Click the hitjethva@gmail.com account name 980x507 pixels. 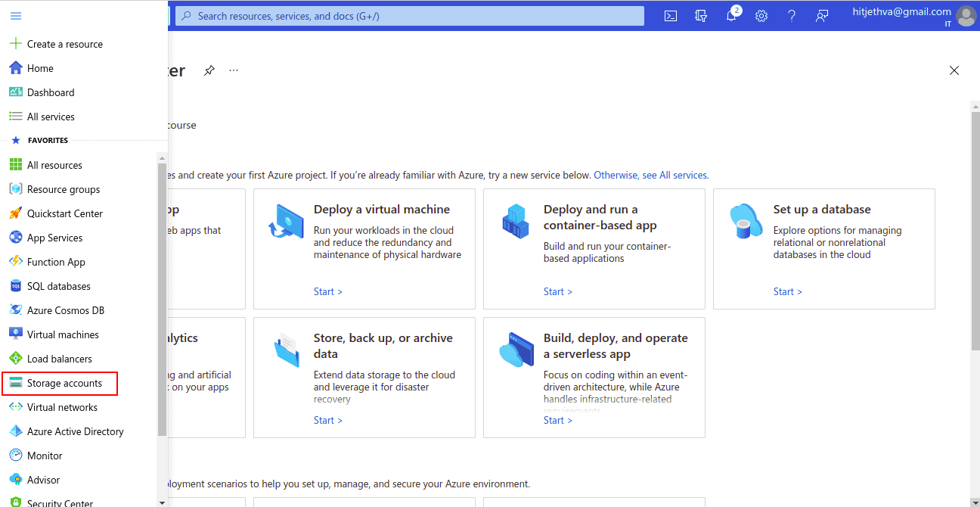901,11
